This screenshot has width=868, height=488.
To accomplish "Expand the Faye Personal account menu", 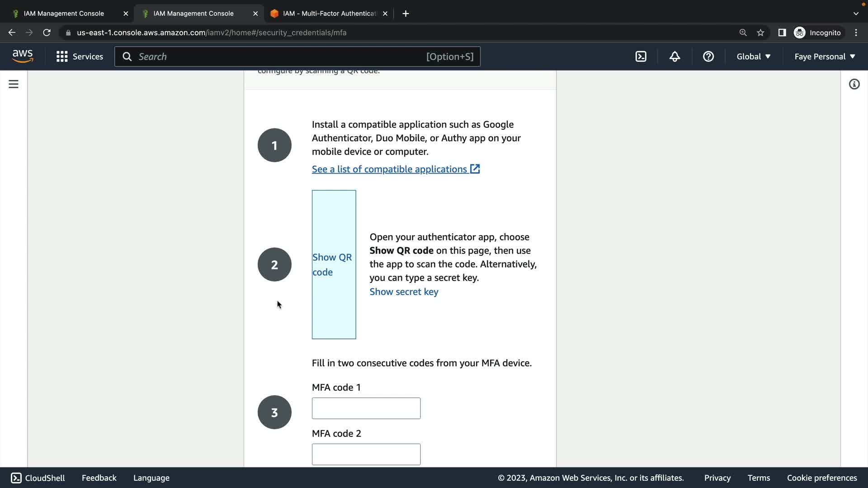I will [x=825, y=56].
